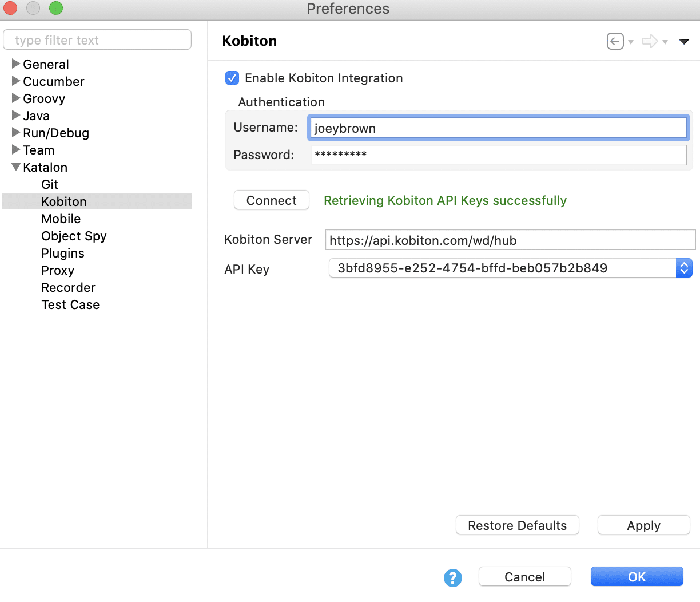This screenshot has width=700, height=602.
Task: Expand the General preferences node
Action: pyautogui.click(x=16, y=64)
